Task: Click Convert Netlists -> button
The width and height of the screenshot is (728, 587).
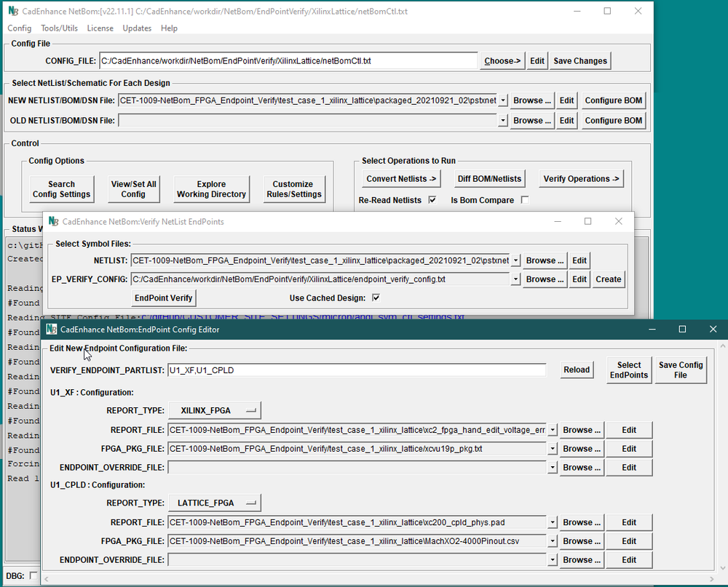Action: click(401, 179)
